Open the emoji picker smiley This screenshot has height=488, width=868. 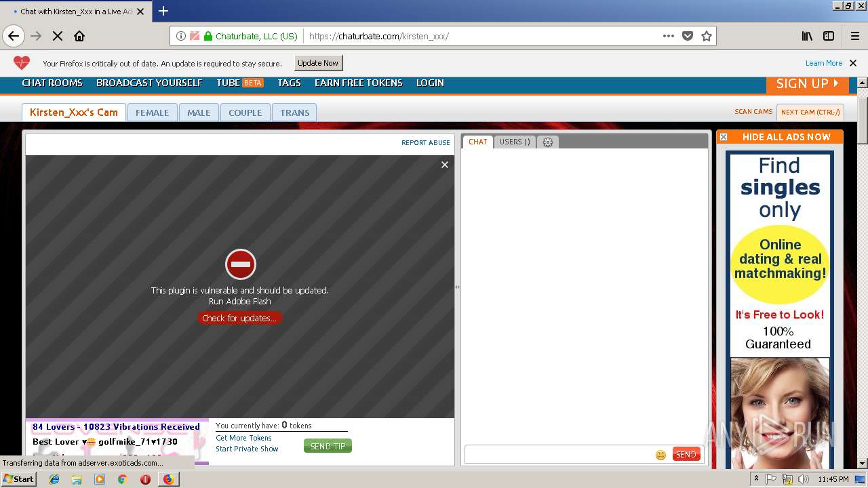[660, 455]
